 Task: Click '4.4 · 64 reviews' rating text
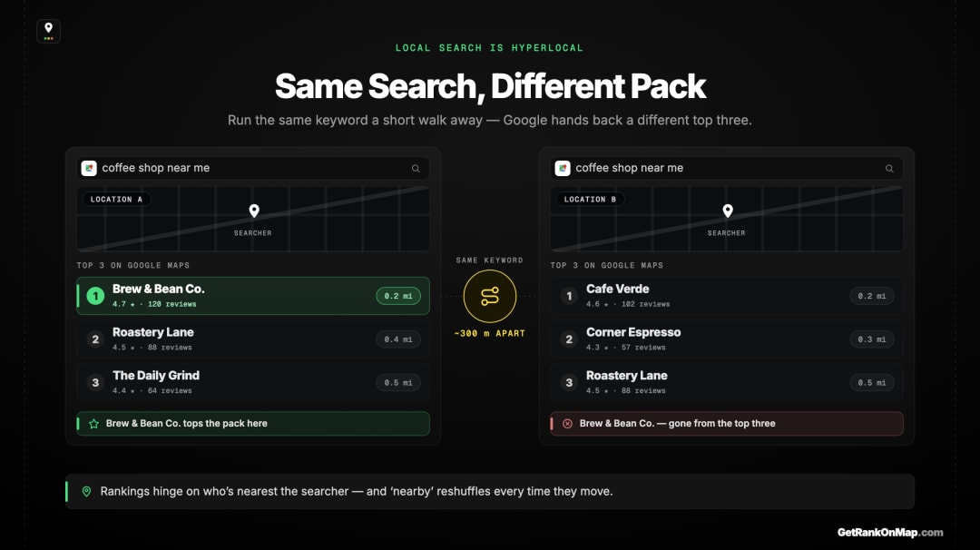pos(152,390)
